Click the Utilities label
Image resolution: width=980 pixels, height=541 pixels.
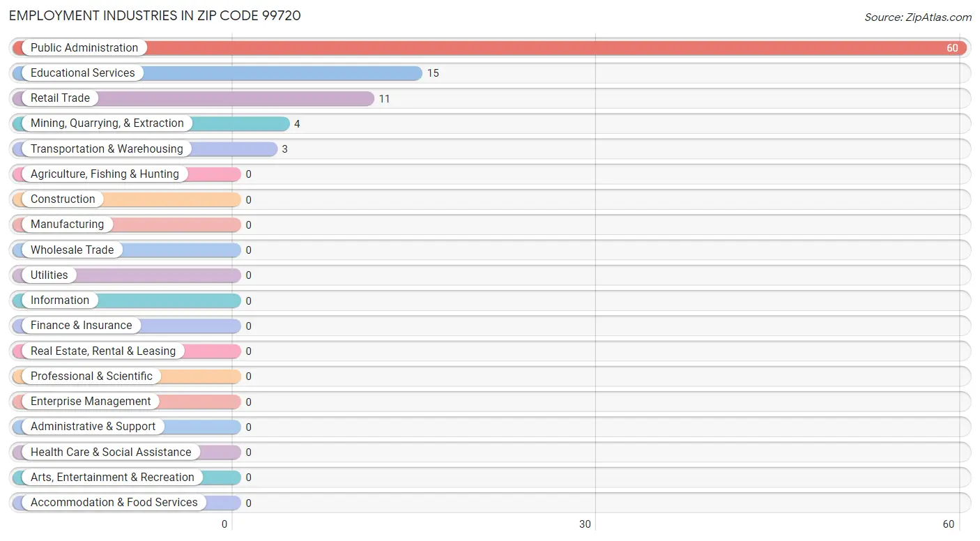(49, 275)
